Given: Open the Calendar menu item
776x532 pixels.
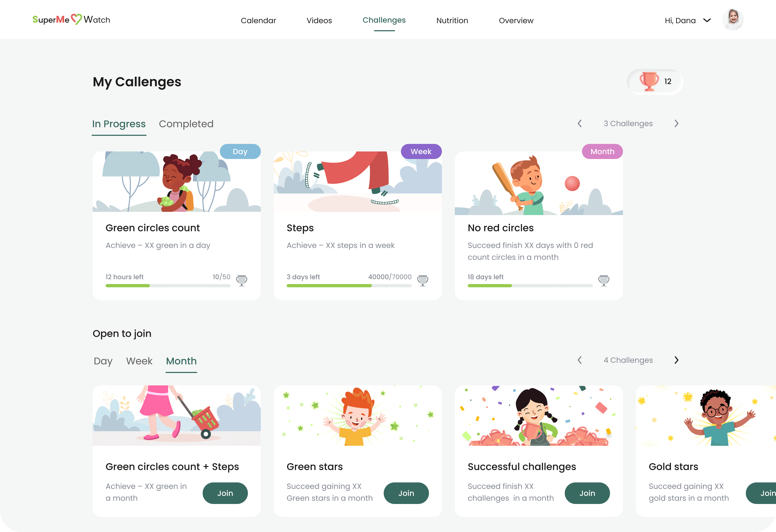Looking at the screenshot, I should pyautogui.click(x=258, y=20).
